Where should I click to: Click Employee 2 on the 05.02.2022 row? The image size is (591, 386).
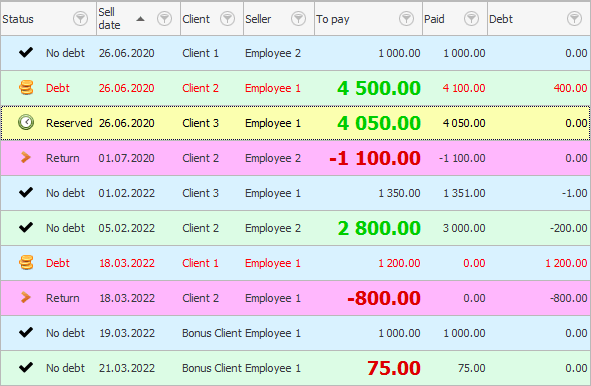tap(273, 228)
